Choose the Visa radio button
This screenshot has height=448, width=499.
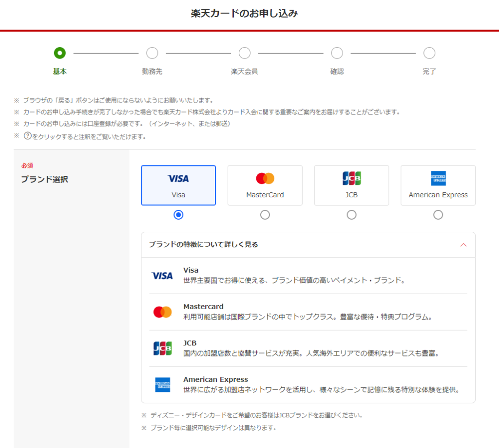[x=178, y=215]
